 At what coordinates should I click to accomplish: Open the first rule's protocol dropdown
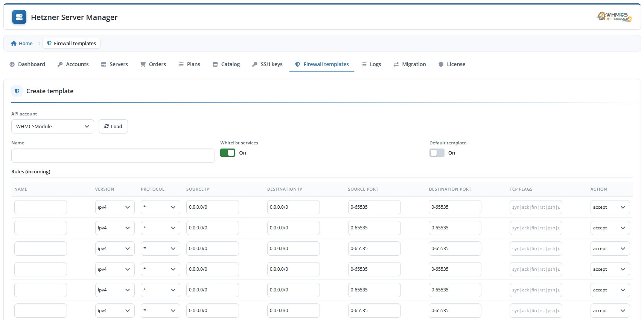(x=160, y=207)
